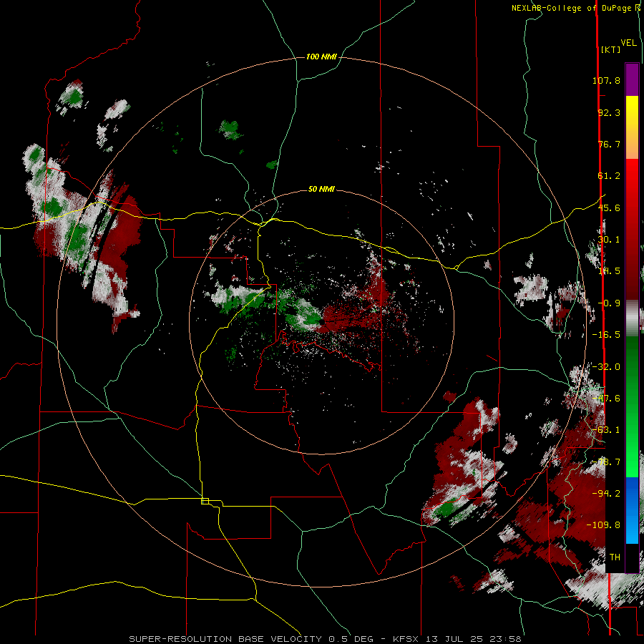Viewport: 644px width, 644px height.
Task: Click the -16.5 velocity scale value
Action: (606, 335)
